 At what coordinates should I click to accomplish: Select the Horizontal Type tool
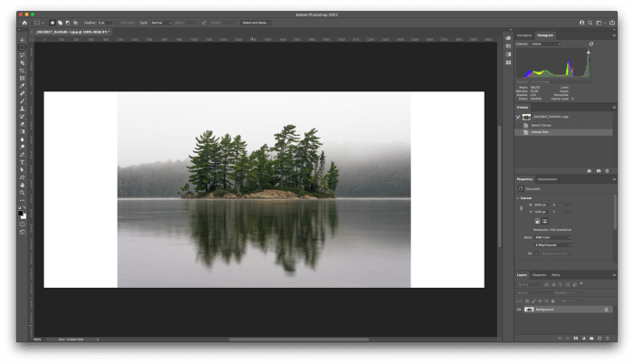[23, 162]
